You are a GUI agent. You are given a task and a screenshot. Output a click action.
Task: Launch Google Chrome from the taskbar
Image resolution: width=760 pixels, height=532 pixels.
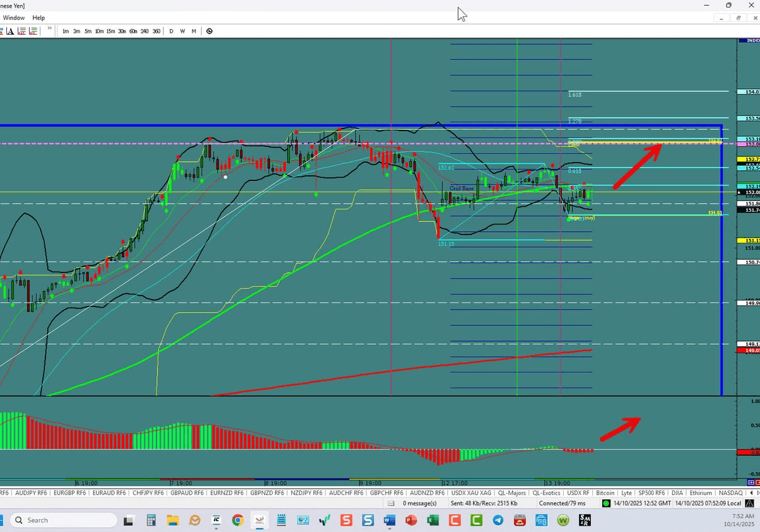click(237, 520)
